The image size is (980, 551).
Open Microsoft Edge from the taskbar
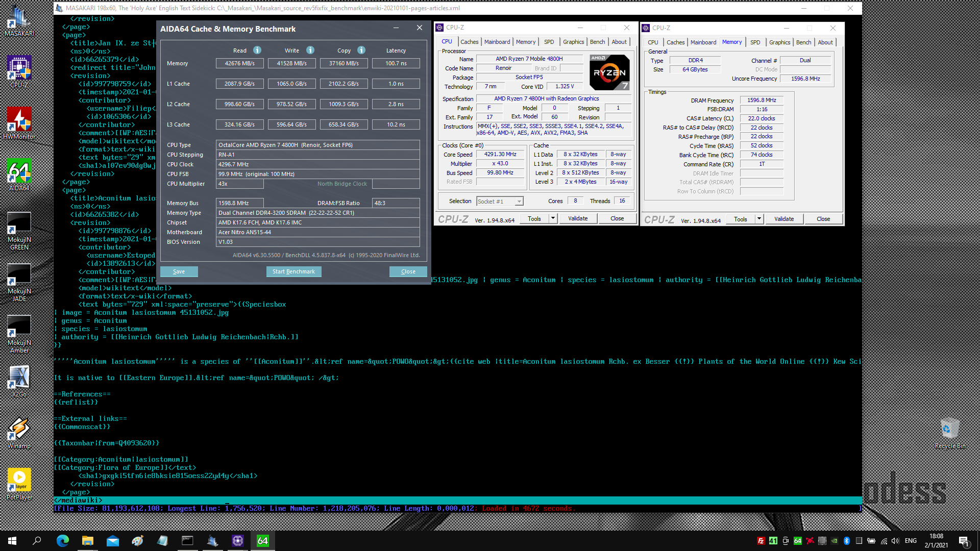[x=62, y=541]
